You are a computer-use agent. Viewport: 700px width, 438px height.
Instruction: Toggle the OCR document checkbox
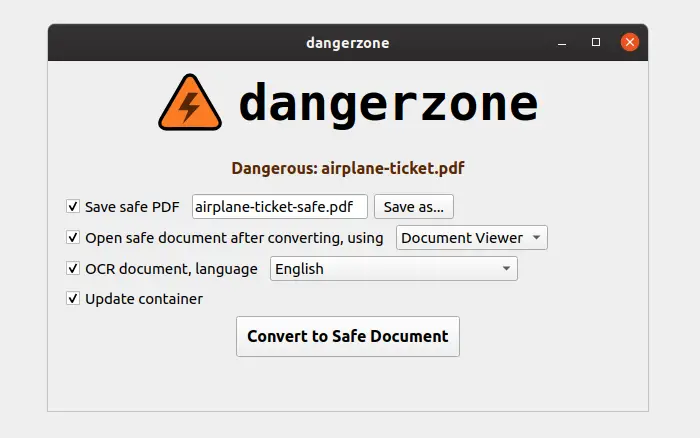coord(73,268)
